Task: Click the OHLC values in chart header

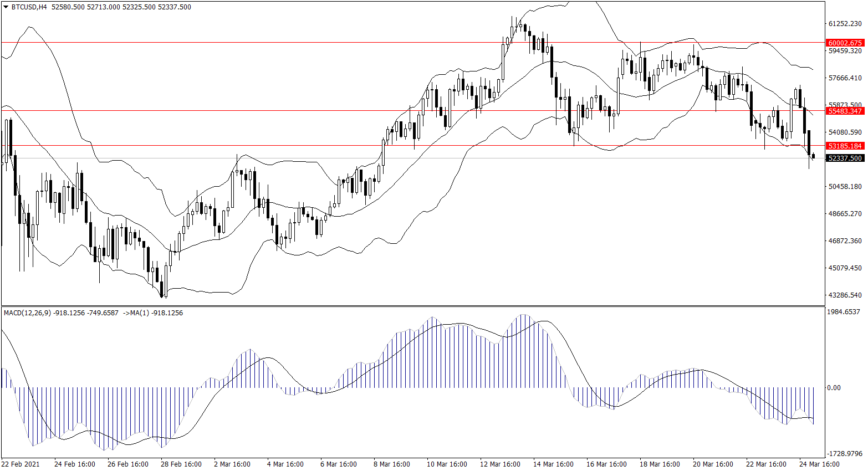Action: click(121, 7)
